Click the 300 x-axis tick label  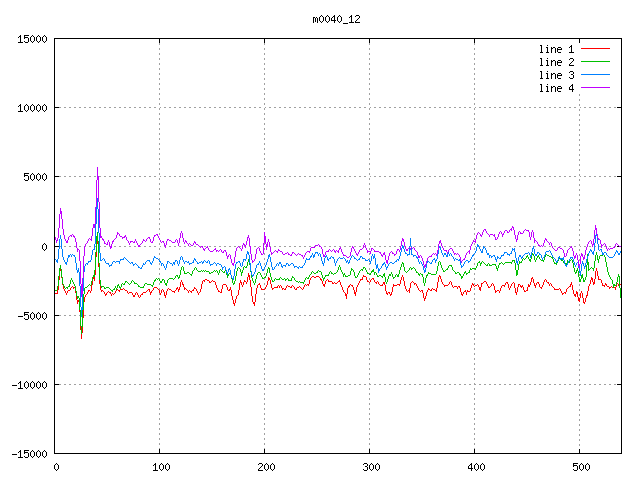(370, 467)
